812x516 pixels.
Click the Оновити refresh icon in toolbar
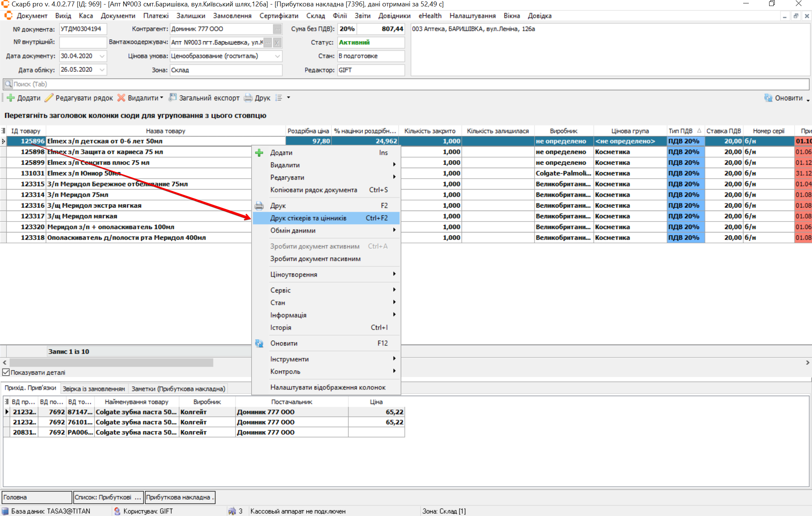[x=768, y=98]
